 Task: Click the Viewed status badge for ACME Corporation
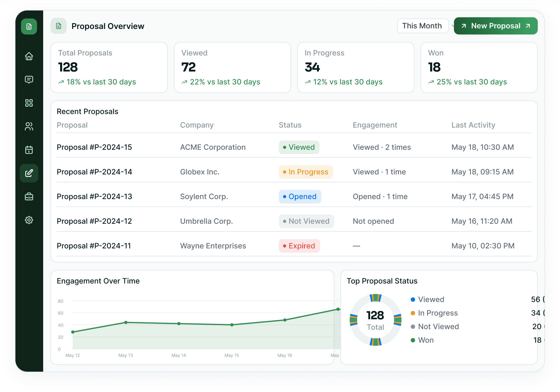(299, 147)
